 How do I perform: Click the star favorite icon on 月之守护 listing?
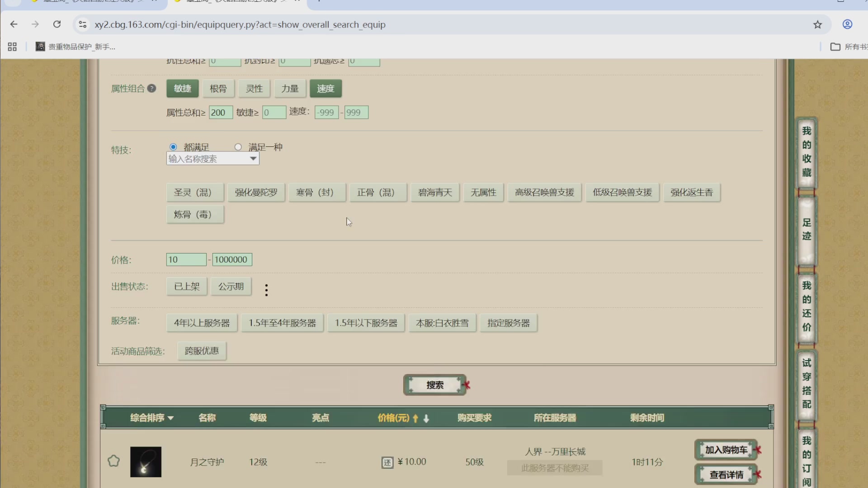coord(113,461)
